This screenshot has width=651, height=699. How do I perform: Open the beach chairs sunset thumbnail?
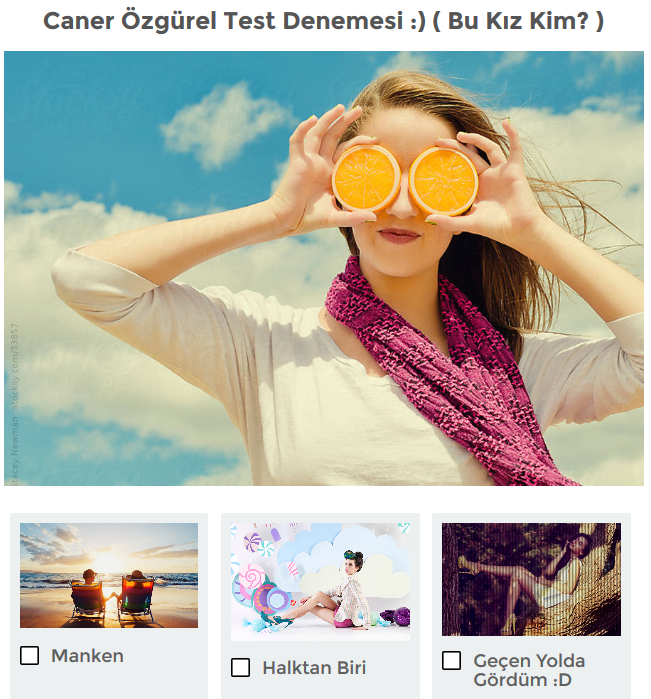tap(109, 575)
